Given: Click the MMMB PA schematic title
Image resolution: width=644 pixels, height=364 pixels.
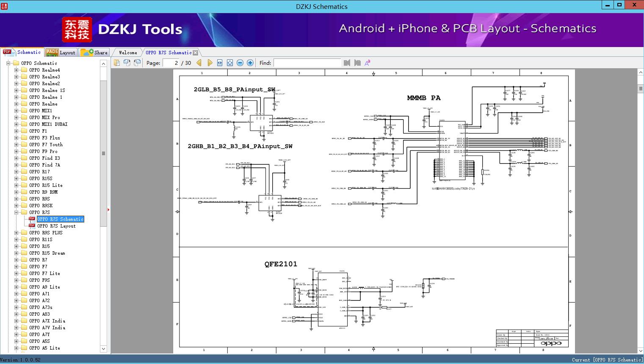Looking at the screenshot, I should pyautogui.click(x=424, y=98).
